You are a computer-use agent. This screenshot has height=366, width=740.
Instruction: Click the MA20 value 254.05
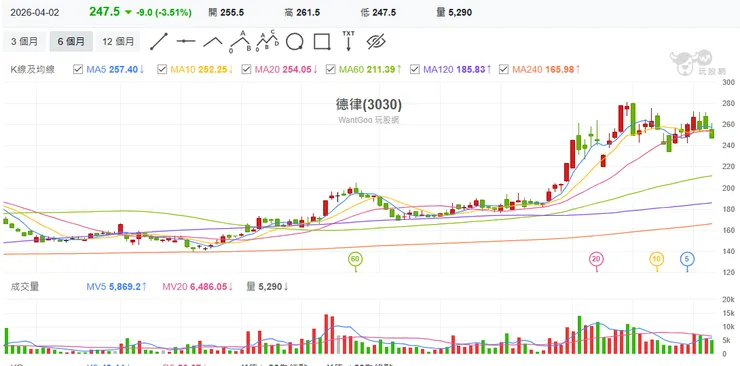[297, 70]
